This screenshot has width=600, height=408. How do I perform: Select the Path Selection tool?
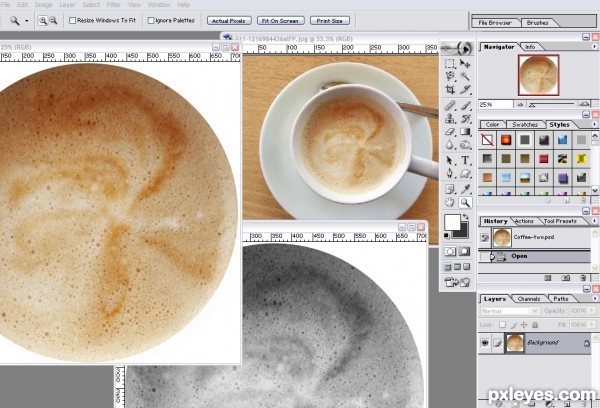(450, 160)
